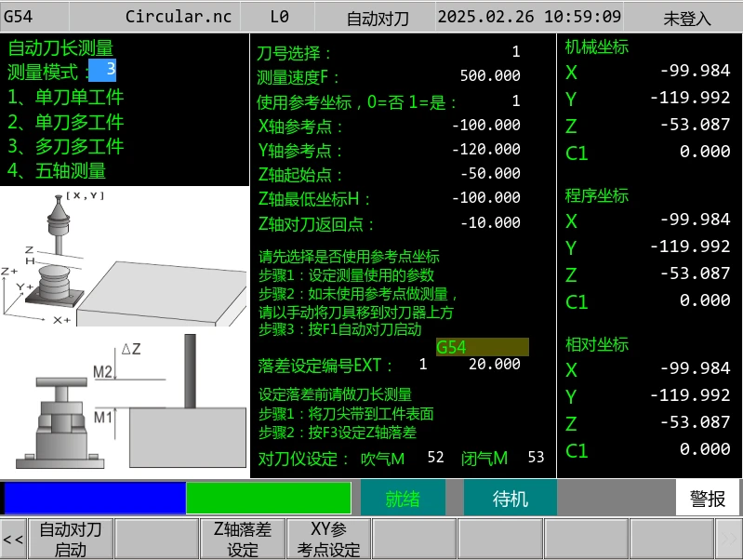Click the 机械坐标 heading
This screenshot has height=560, width=743.
597,47
